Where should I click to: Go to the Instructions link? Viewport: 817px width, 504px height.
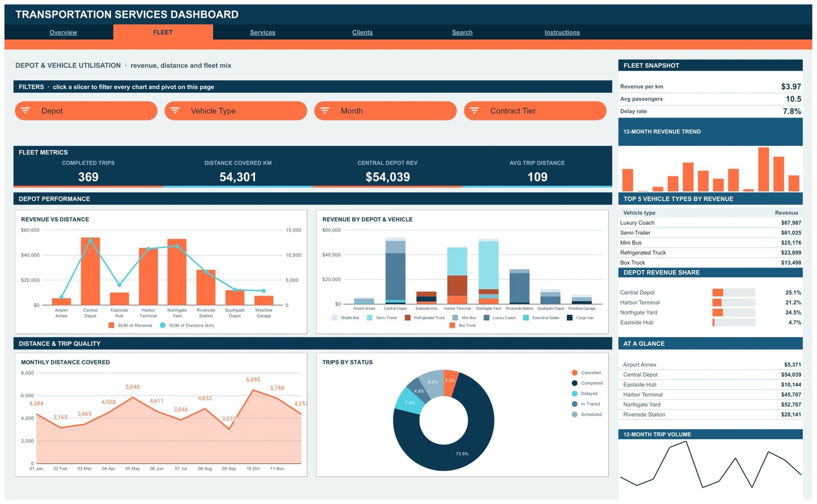(x=562, y=32)
